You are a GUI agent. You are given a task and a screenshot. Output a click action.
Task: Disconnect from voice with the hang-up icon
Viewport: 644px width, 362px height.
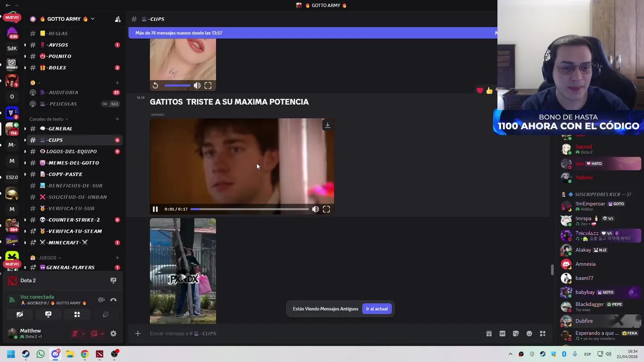coord(113,300)
